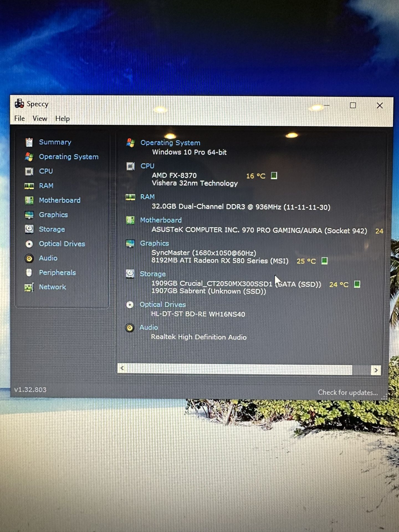399x532 pixels.
Task: Maximize the Speccy window
Action: point(353,105)
